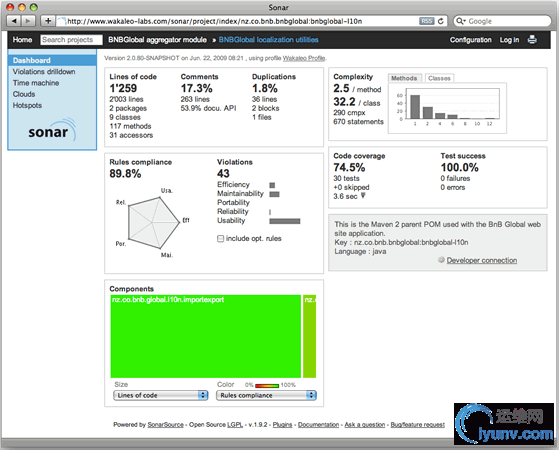Click the color gradient legend bar 0% to 100%
Viewport: 559px width, 450px height.
267,385
